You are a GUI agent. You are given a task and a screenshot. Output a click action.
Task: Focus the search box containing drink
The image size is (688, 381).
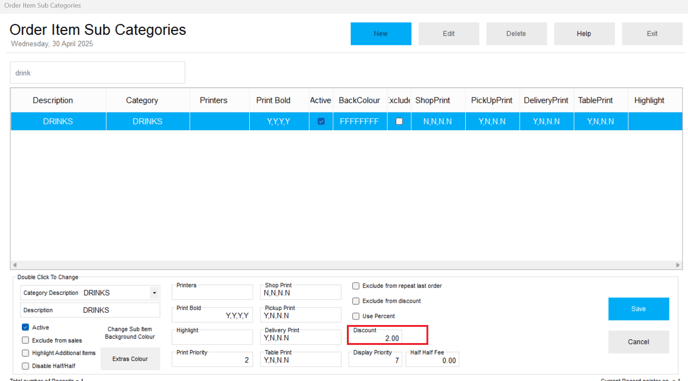coord(97,72)
